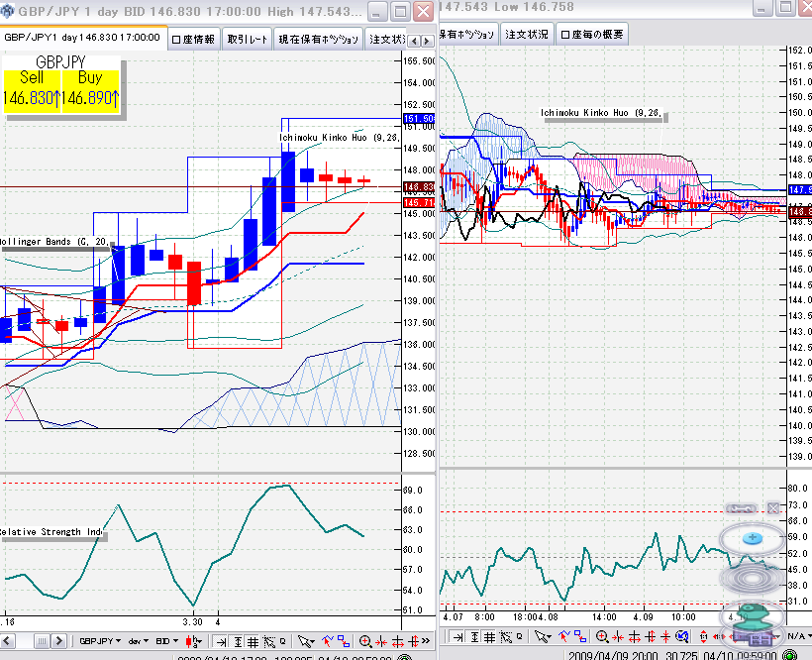Click the blue linked-boxes icon, right toolbar

coord(580,636)
